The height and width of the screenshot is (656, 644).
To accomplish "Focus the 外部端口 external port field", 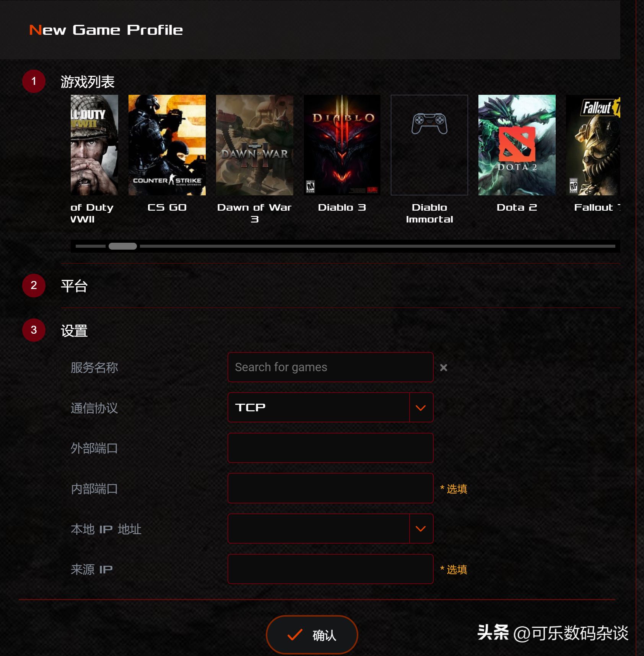I will 330,448.
